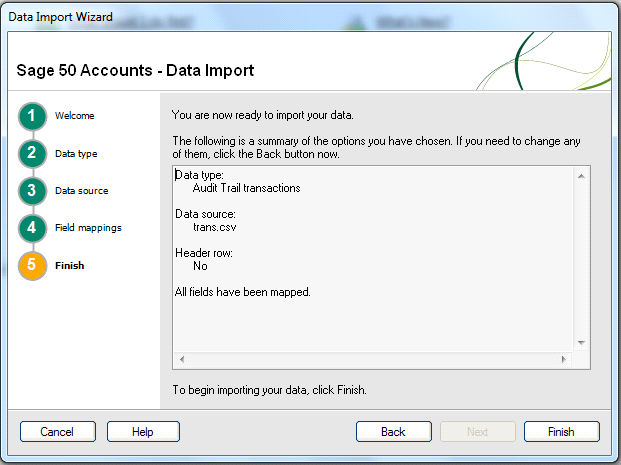Click Finish to begin importing data

point(561,432)
